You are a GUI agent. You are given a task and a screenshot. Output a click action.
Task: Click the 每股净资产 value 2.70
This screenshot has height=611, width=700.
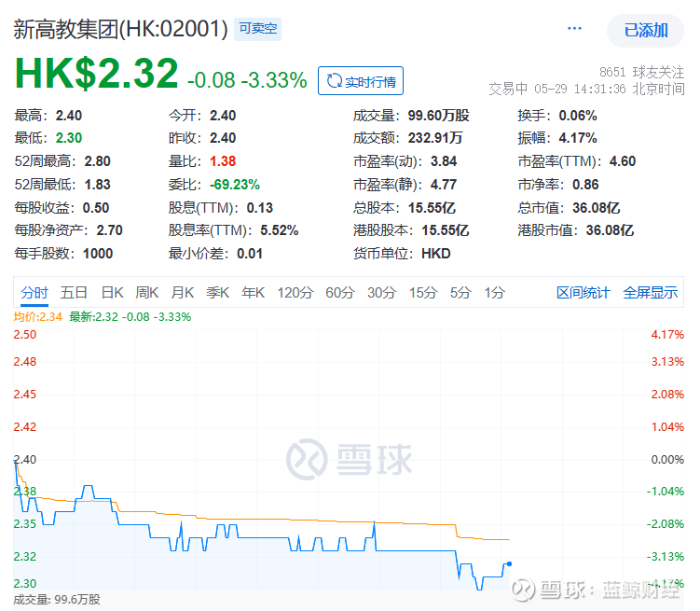click(x=109, y=230)
